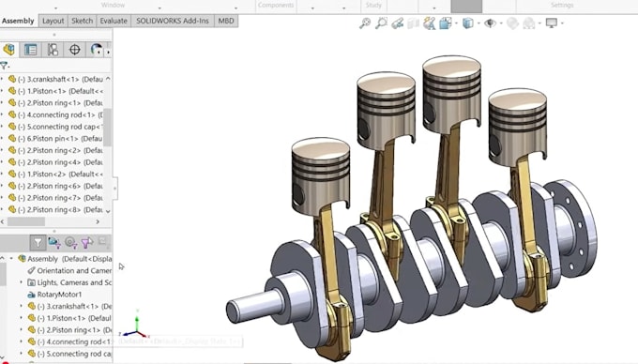Click scroll-right arrow on tree horizontal scrollbar

click(98, 221)
